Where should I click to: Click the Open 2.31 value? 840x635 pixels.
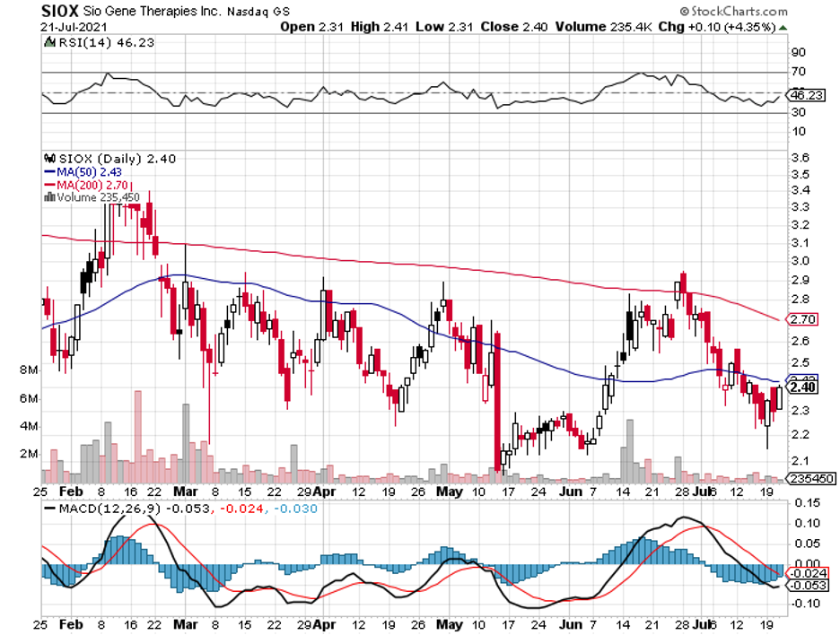pyautogui.click(x=311, y=27)
